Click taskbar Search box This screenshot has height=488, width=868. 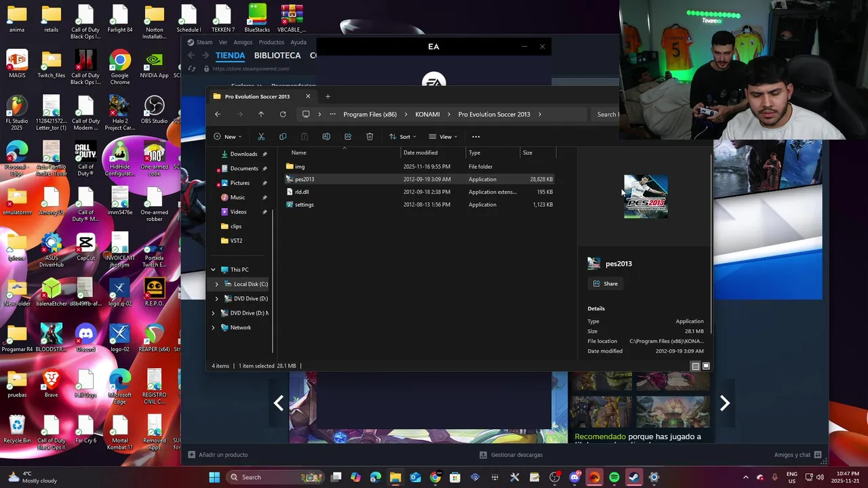pos(275,477)
